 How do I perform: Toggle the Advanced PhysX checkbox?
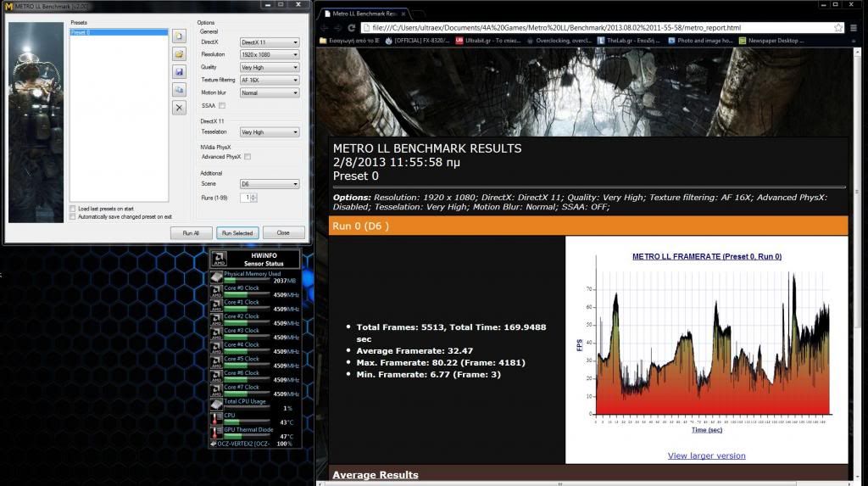pos(248,157)
